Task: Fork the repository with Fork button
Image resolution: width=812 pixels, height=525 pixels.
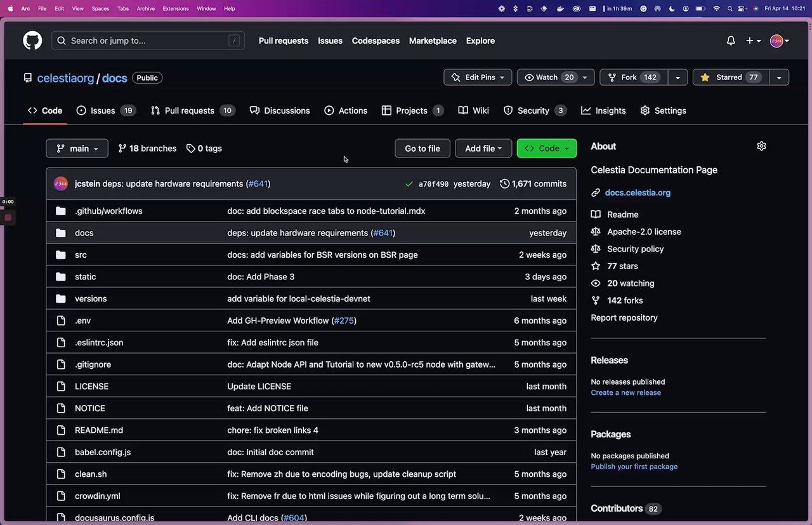Action: coord(634,77)
